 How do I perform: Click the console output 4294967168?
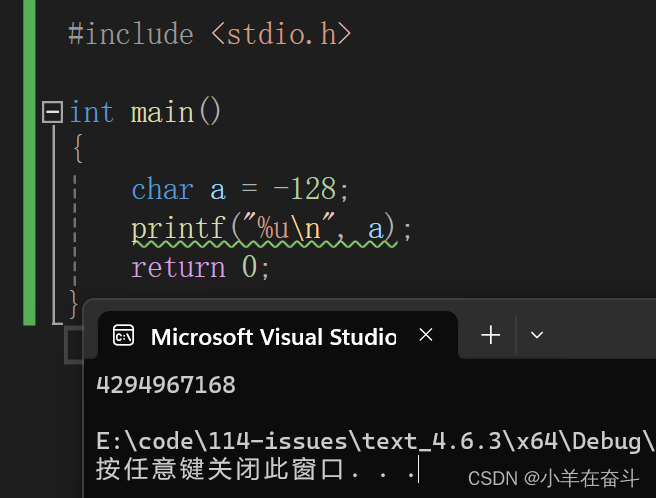166,385
